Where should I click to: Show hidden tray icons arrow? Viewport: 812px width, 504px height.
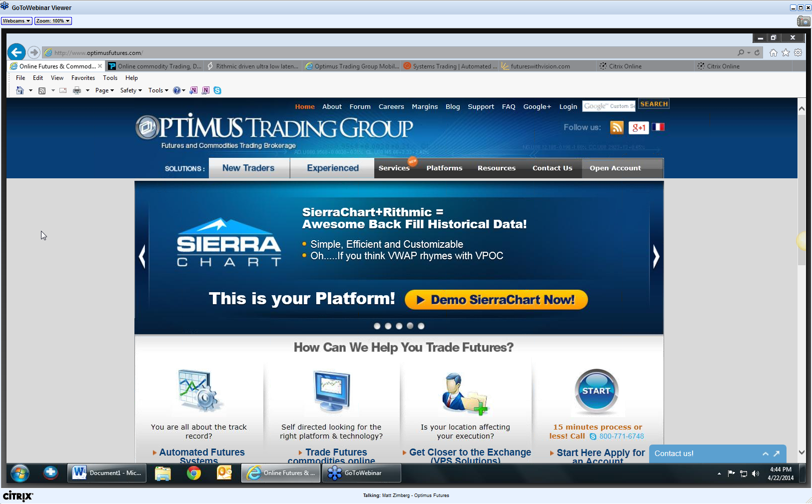click(x=719, y=474)
